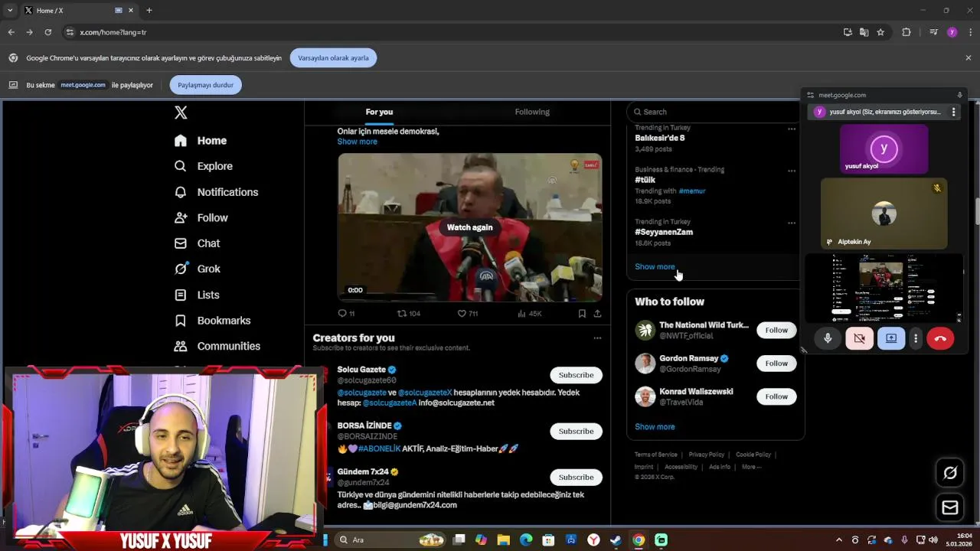Open Chat from the sidebar
The image size is (980, 551).
197,243
